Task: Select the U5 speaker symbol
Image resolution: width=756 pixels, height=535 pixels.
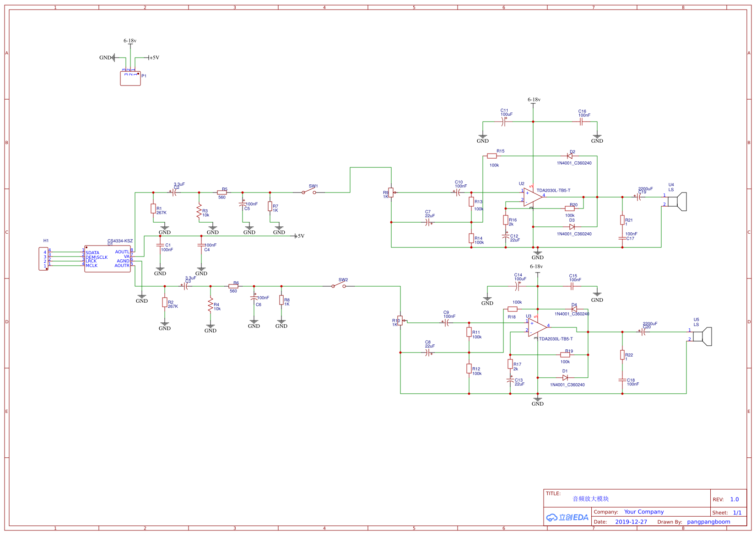Action: (x=702, y=337)
